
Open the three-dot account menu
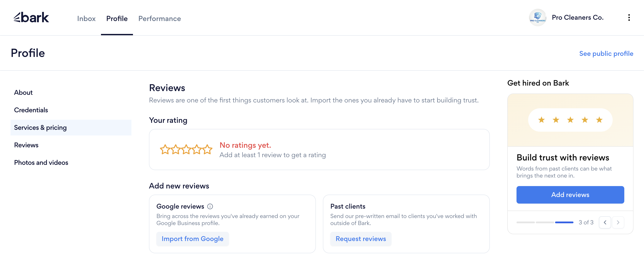(x=629, y=18)
